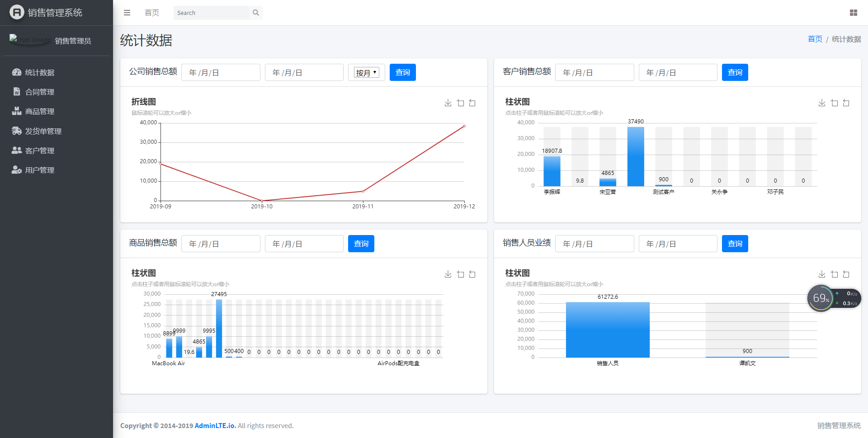The height and width of the screenshot is (438, 868).
Task: Focus the Search input field
Action: coord(212,13)
